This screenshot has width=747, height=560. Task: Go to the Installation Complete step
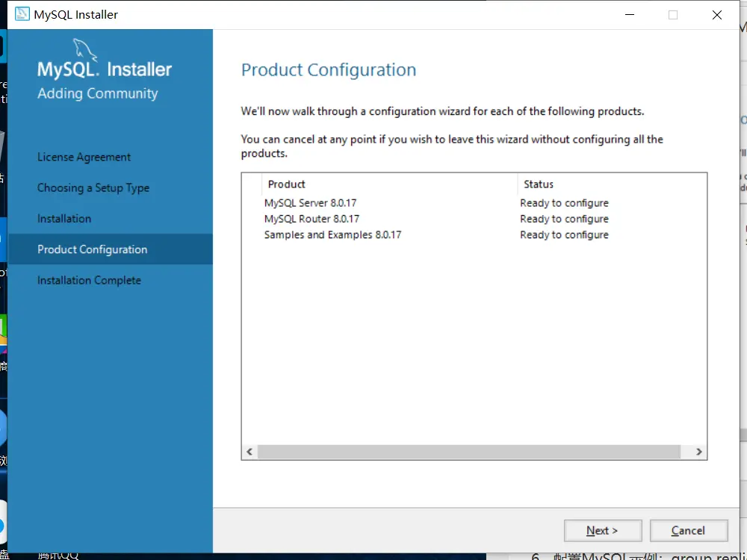(x=89, y=281)
